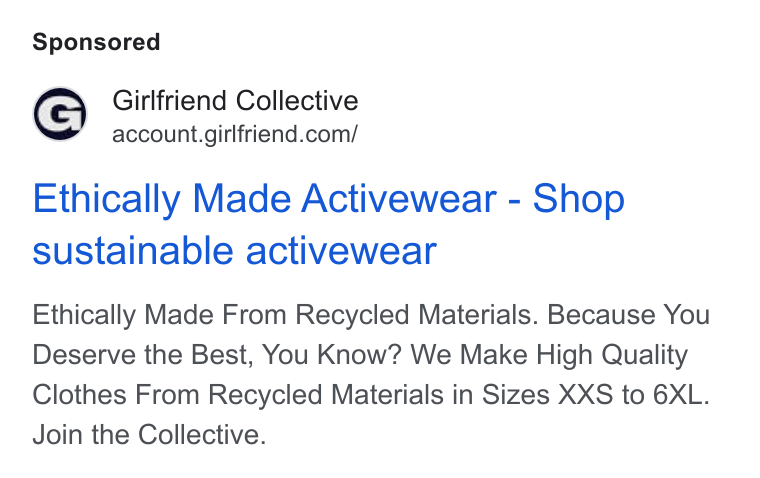Click the word 'Collective' in the advertiser name
The height and width of the screenshot is (478, 760).
point(297,101)
